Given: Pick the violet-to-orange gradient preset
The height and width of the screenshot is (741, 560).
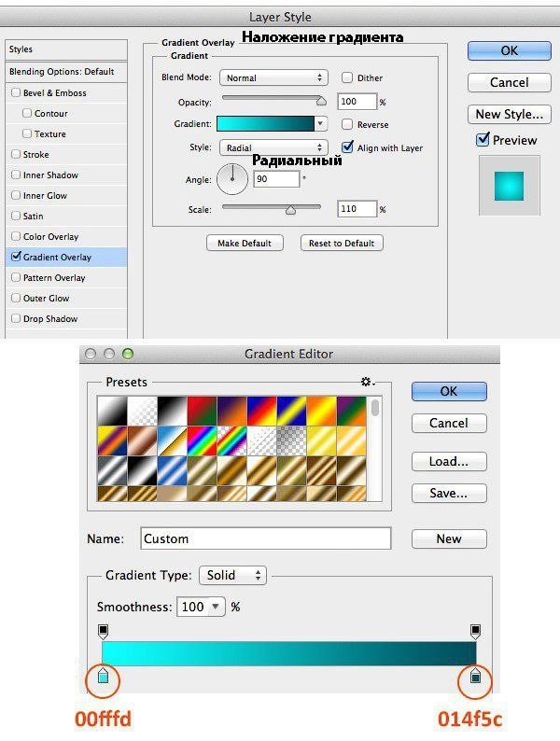Looking at the screenshot, I should click(x=232, y=411).
